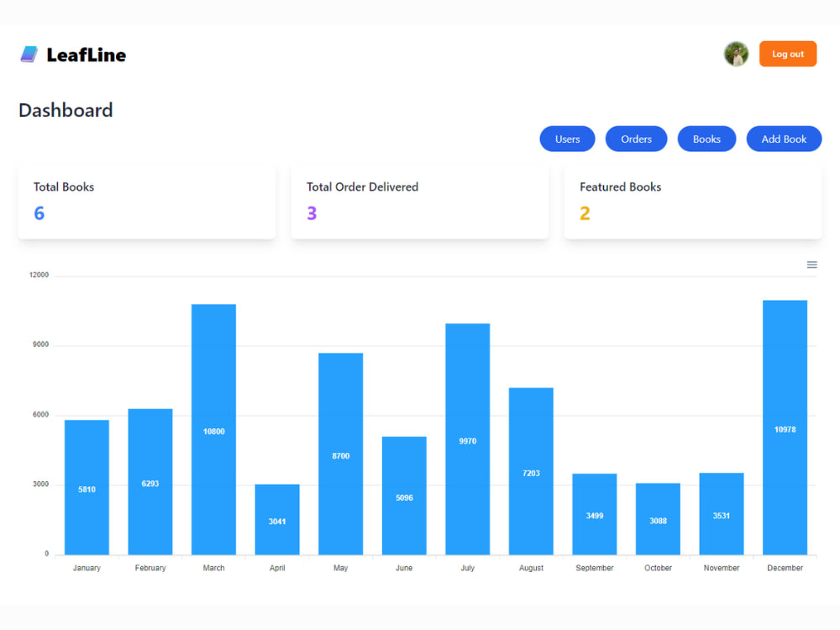Click the July axis label
Viewport: 840px width, 630px height.
[468, 568]
